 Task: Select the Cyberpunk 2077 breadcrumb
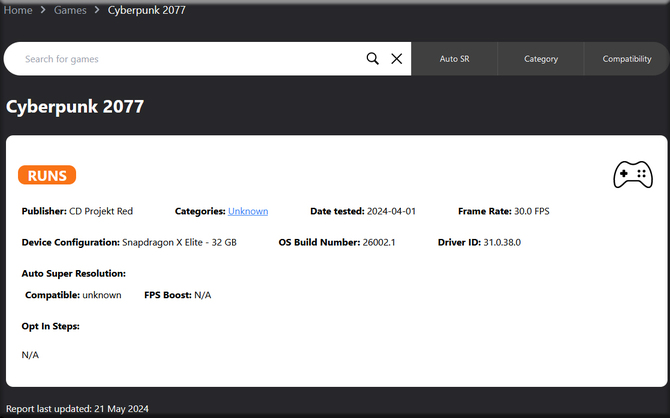147,10
